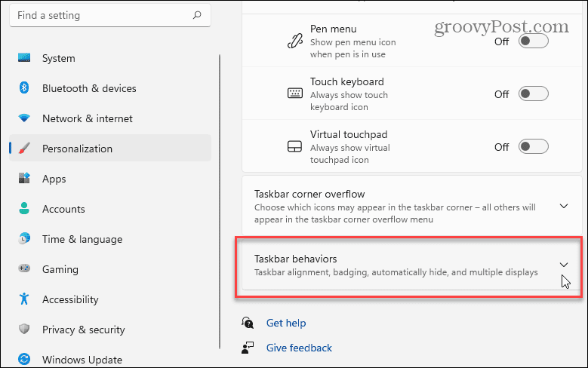The image size is (588, 368).
Task: Click the Pen menu pen icon
Action: point(294,41)
